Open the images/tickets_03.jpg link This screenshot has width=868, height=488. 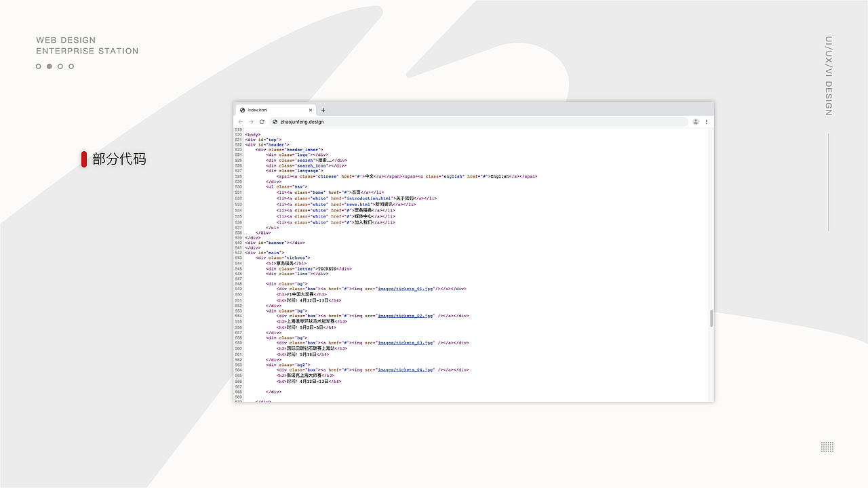[405, 343]
